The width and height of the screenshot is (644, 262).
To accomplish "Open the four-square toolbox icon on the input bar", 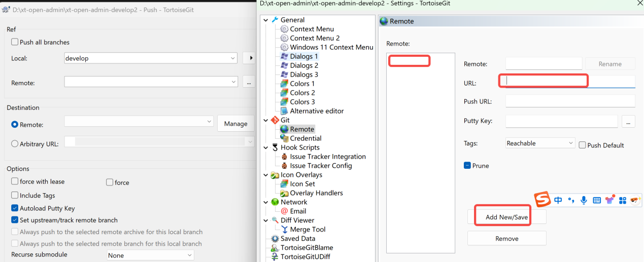I will pyautogui.click(x=623, y=200).
